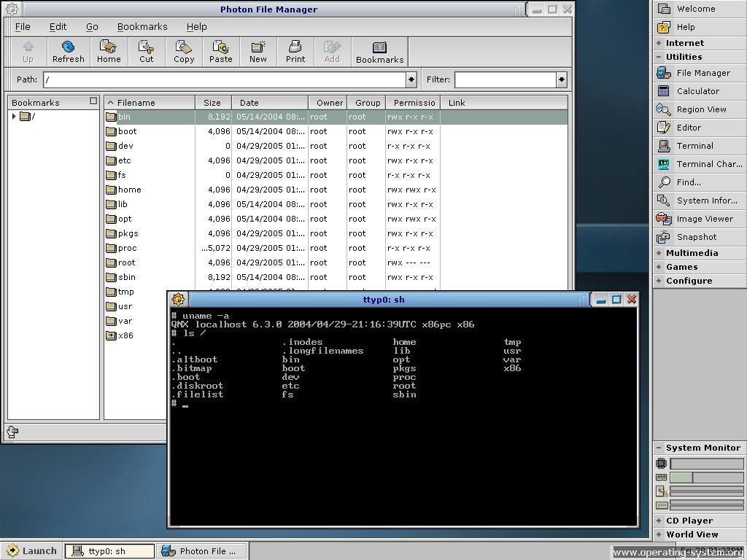The image size is (747, 560).
Task: Sort by Size column header
Action: coord(214,102)
